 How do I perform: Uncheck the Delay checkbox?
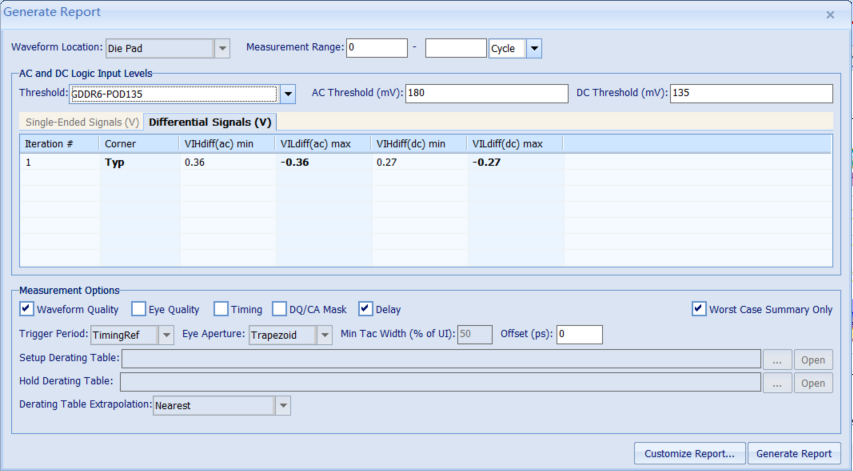366,309
